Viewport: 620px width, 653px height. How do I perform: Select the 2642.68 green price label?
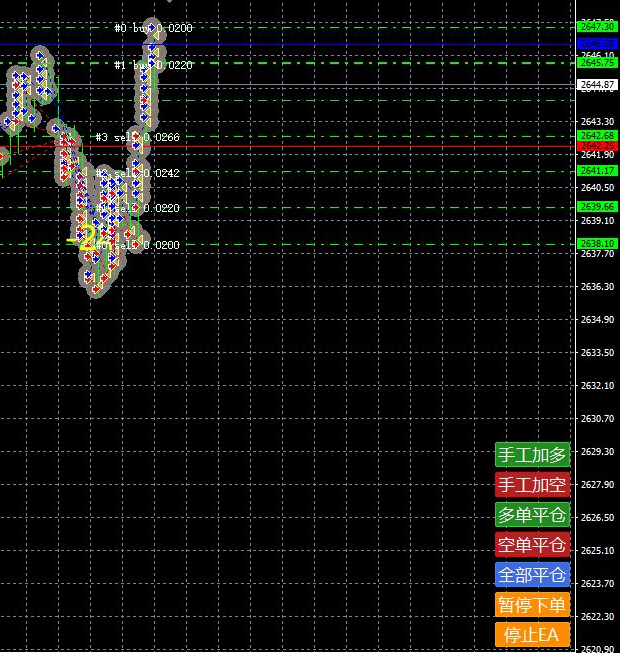pyautogui.click(x=597, y=135)
